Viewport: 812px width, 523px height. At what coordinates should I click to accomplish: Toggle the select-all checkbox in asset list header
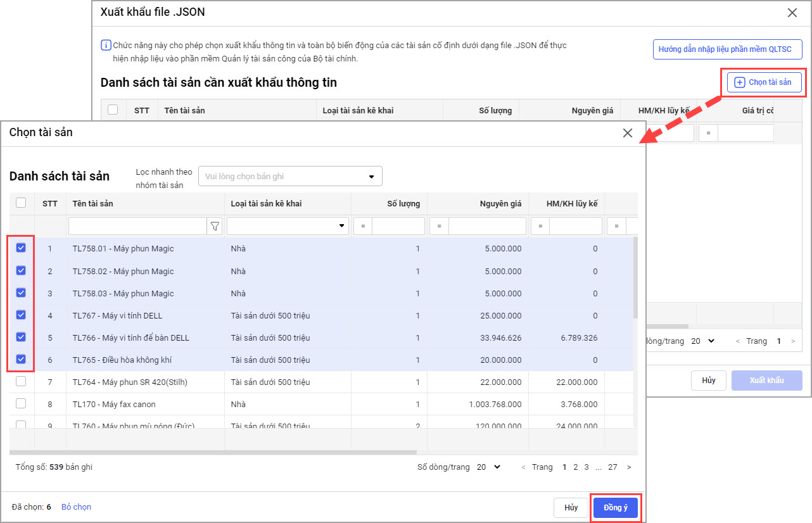point(21,203)
